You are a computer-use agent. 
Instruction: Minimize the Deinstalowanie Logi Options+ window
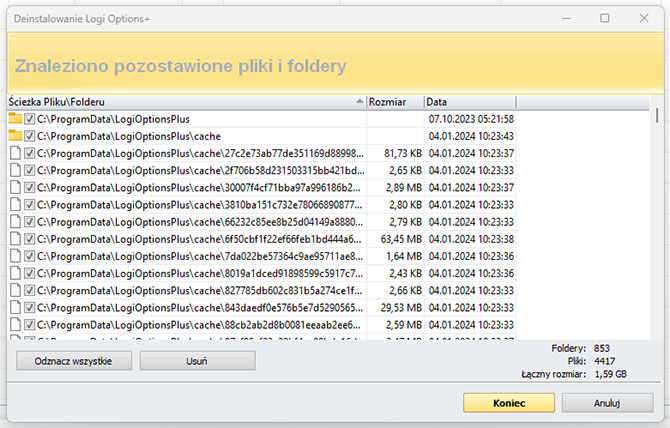(x=566, y=18)
